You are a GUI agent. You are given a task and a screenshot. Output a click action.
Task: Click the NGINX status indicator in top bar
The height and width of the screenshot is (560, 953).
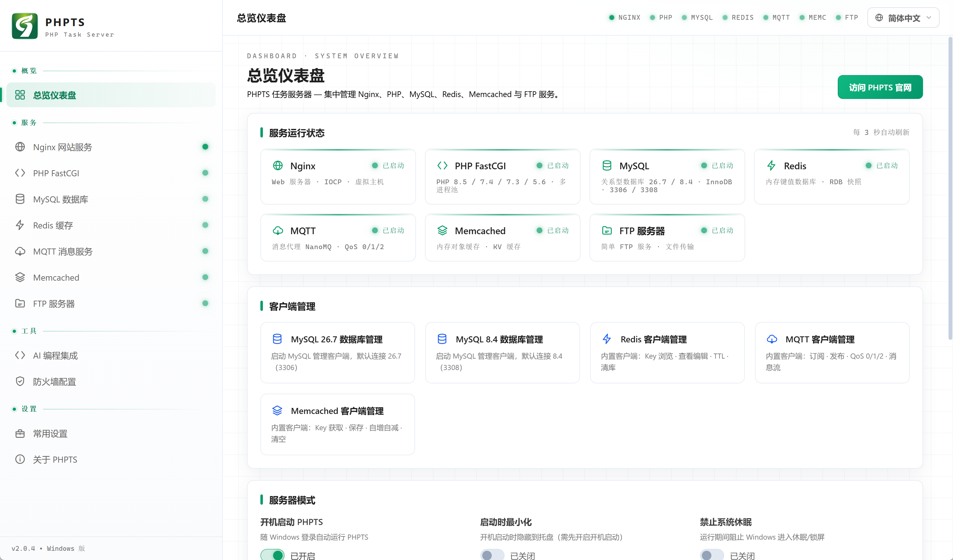point(625,17)
